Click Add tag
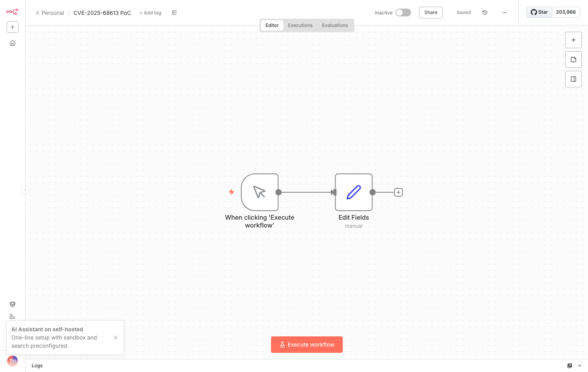This screenshot has width=588, height=372. (x=151, y=13)
